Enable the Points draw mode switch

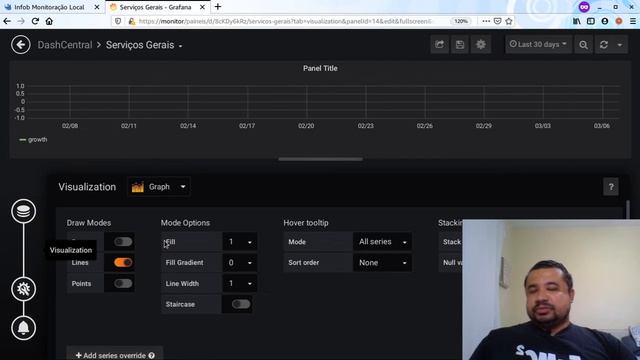[x=123, y=283]
